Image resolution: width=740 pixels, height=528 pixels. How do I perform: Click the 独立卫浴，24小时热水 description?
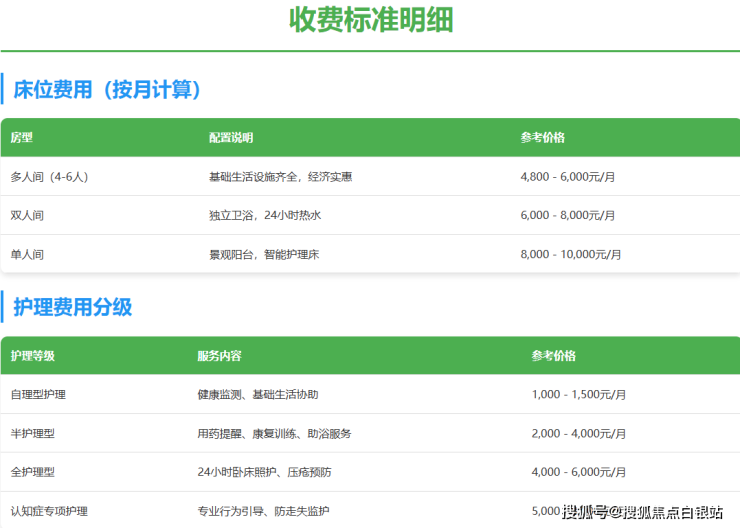coord(265,216)
